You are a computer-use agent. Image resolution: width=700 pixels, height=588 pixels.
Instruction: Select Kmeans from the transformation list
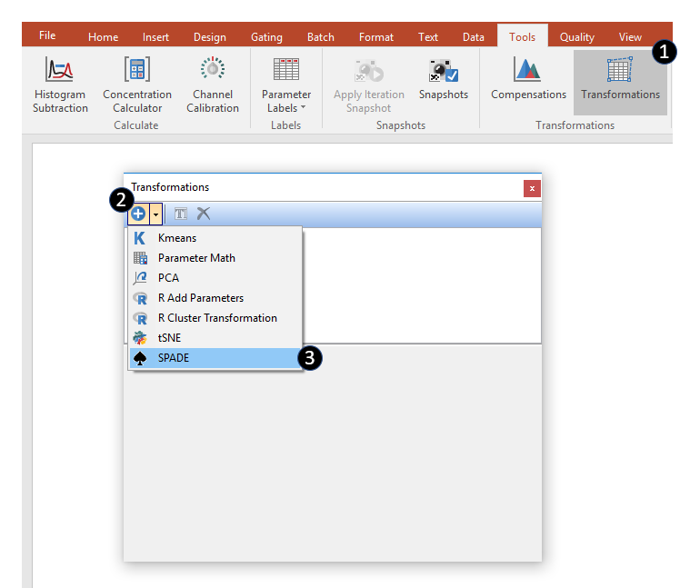(177, 238)
